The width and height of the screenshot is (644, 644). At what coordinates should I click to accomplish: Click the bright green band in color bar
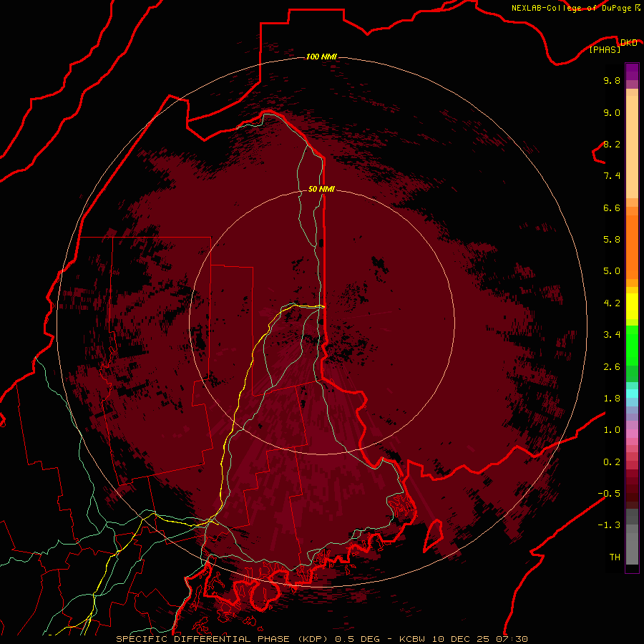(632, 345)
